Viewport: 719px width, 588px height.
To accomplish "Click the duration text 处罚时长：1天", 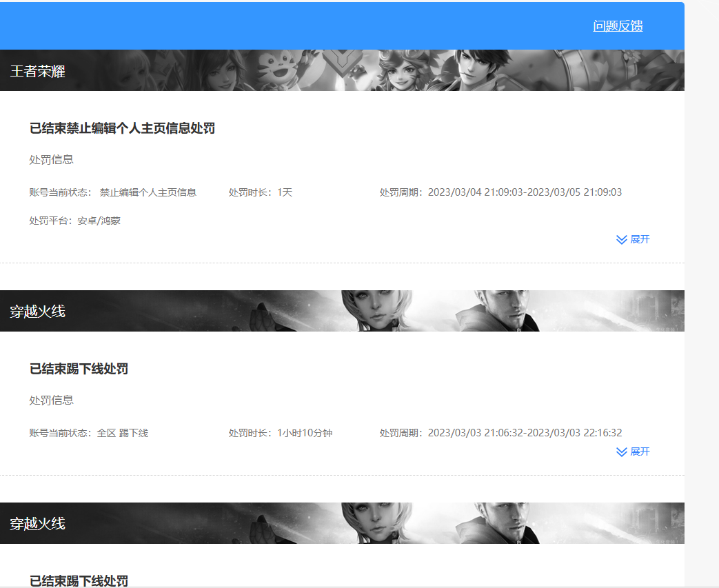I will [x=261, y=192].
